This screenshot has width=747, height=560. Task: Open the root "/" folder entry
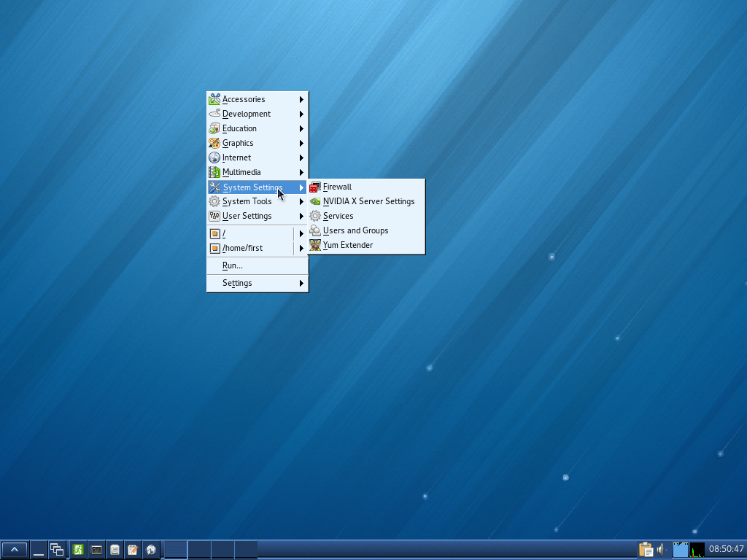[x=251, y=234]
